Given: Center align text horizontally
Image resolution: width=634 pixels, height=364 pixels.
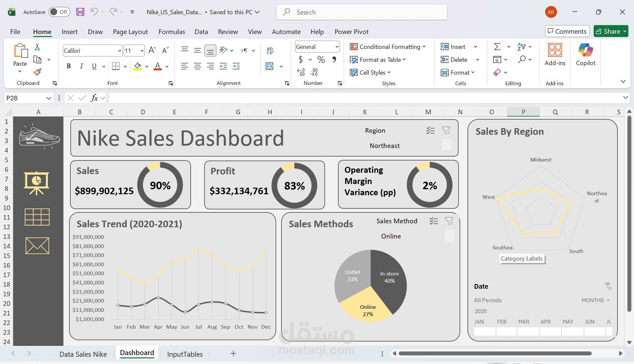Looking at the screenshot, I should (197, 66).
